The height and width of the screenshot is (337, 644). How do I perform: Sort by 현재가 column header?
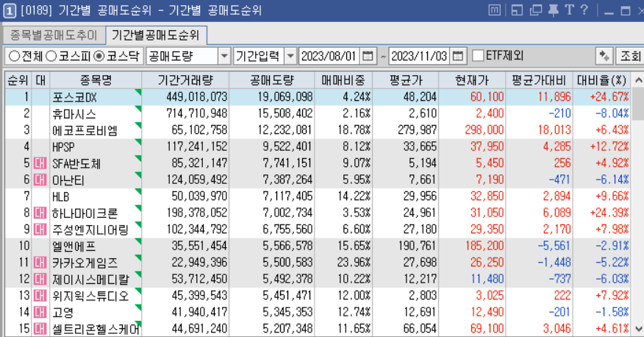pos(472,80)
